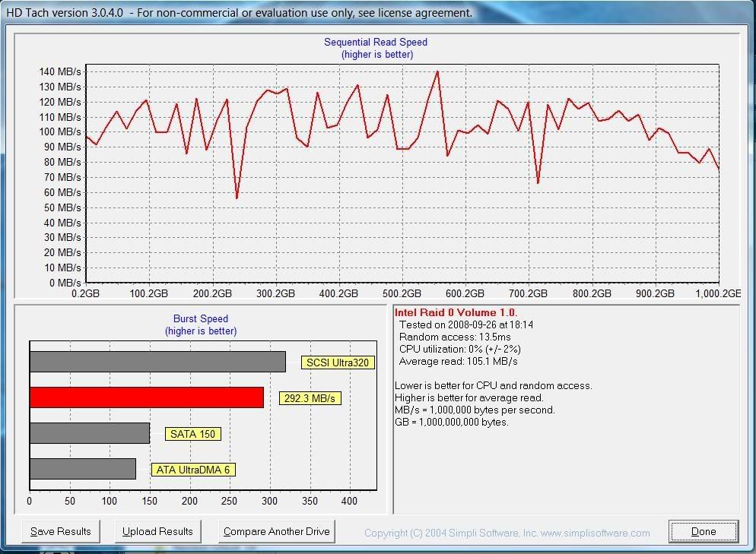Click the 292.3 MB/s result label
The image size is (756, 554).
[x=310, y=397]
